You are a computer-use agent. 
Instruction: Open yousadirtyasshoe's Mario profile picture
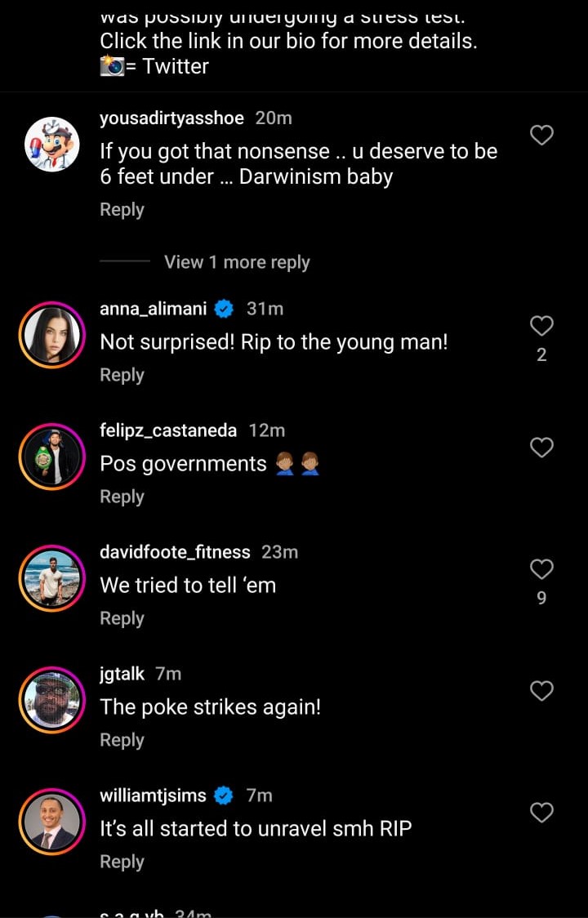click(x=51, y=145)
